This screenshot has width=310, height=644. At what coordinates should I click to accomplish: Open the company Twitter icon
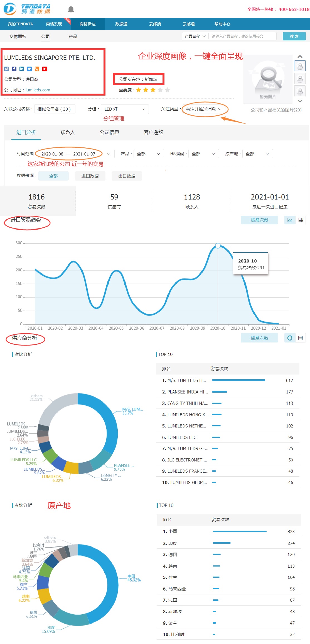tap(29, 69)
